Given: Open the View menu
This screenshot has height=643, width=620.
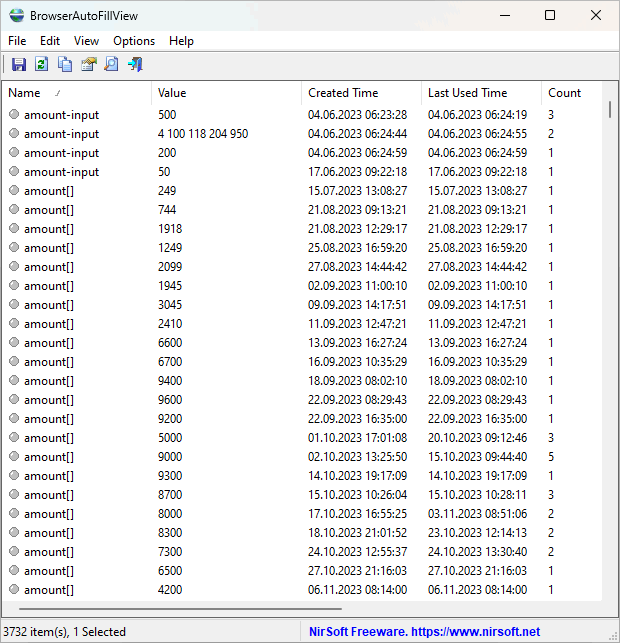Looking at the screenshot, I should pos(86,41).
